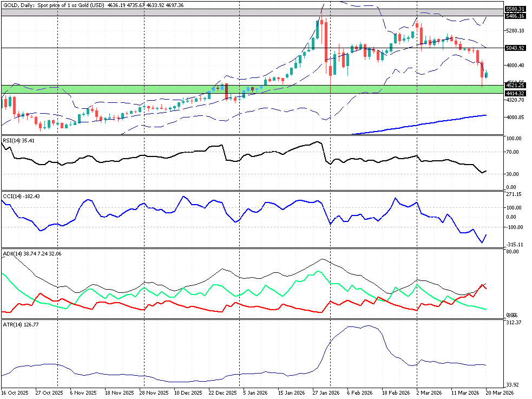Click the ATR 312.37 scale label
532x399 pixels.
coord(513,323)
